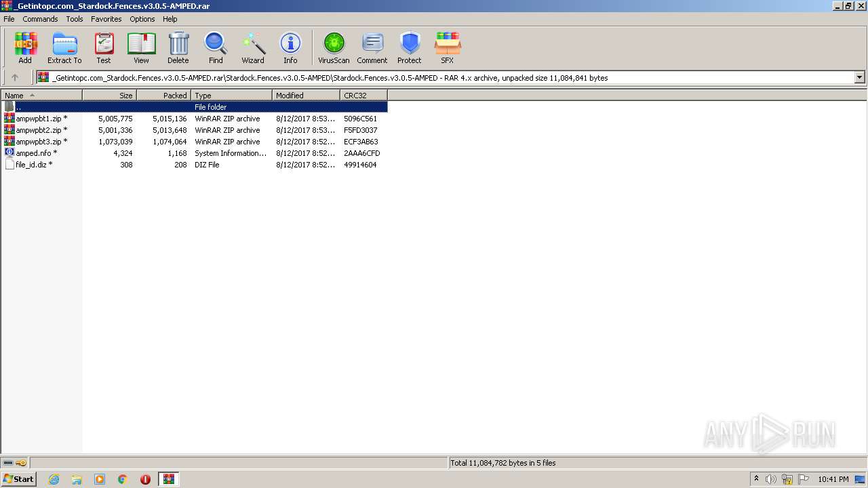The image size is (868, 488).
Task: Open the Extract To tool
Action: coord(64,47)
